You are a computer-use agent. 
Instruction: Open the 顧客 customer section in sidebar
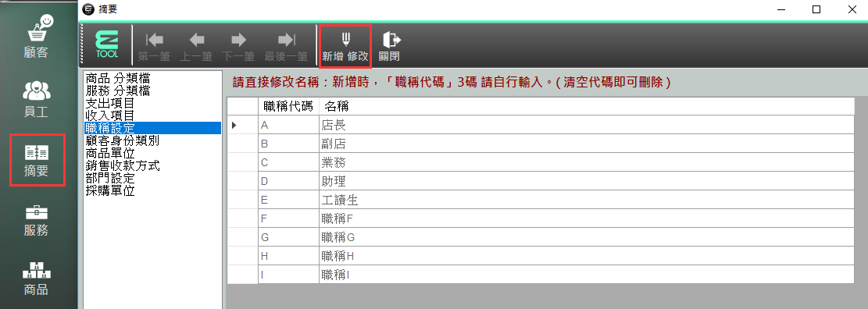(36, 37)
